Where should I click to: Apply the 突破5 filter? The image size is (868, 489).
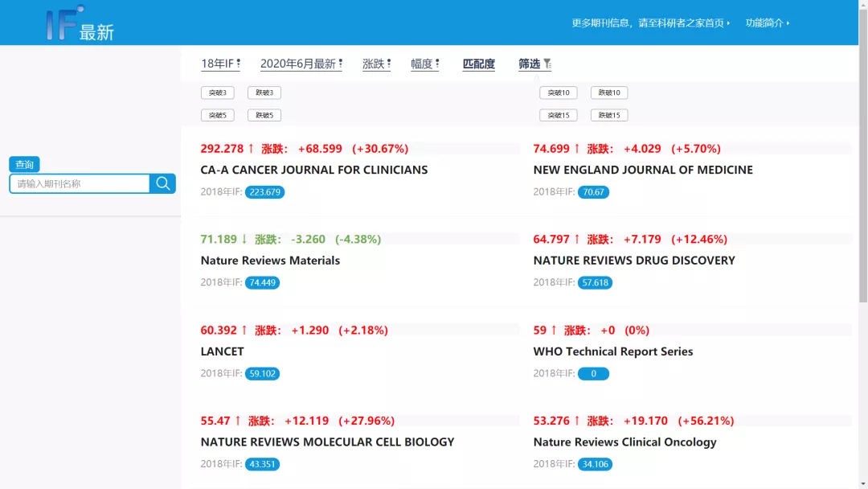218,115
